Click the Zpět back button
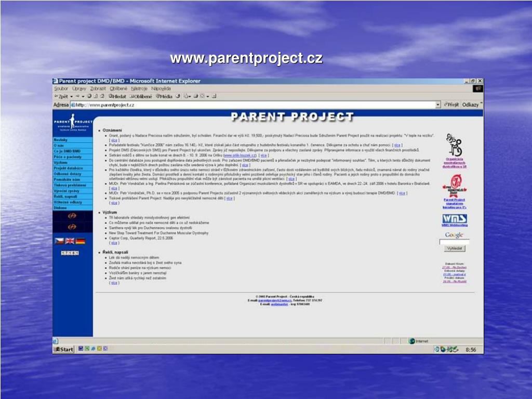The height and width of the screenshot is (399, 532). coord(61,96)
